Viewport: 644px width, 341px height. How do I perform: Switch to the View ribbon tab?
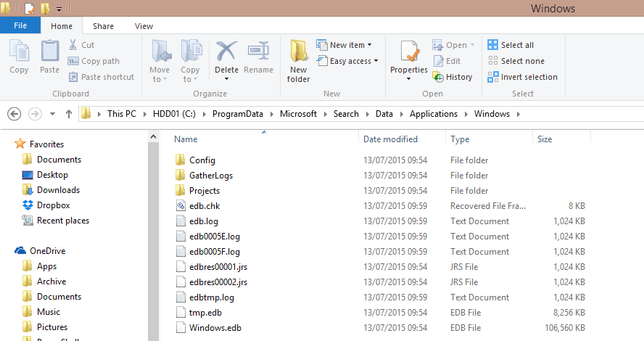coord(144,26)
